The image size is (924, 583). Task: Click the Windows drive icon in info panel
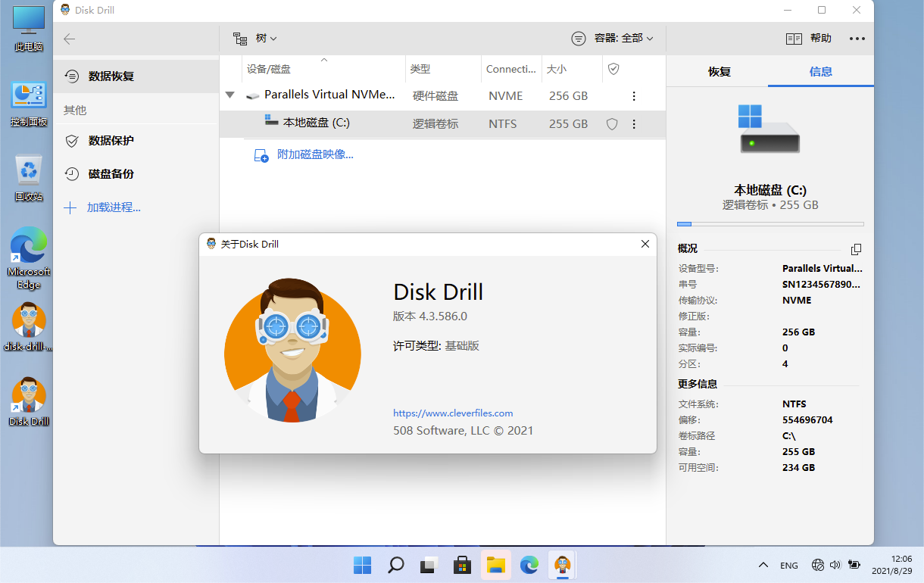point(769,129)
